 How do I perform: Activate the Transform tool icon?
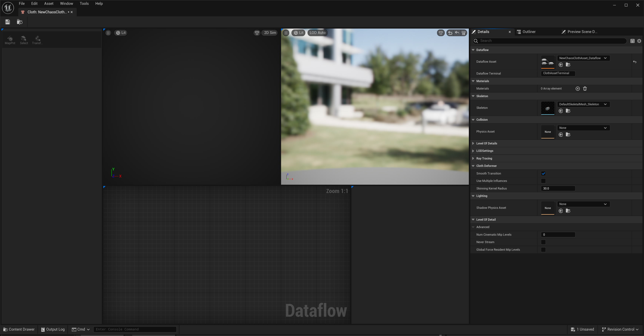coord(37,40)
